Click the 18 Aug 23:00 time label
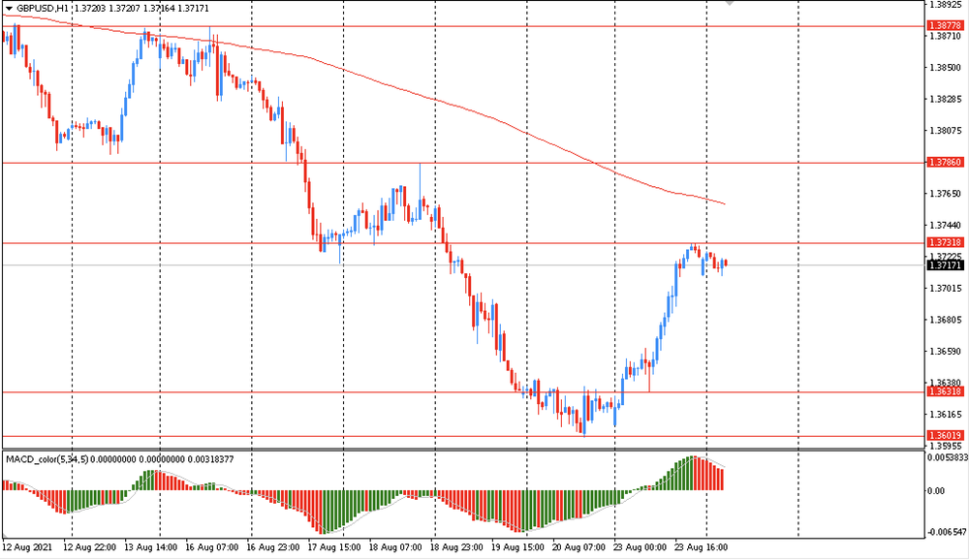The height and width of the screenshot is (560, 969). [x=456, y=547]
